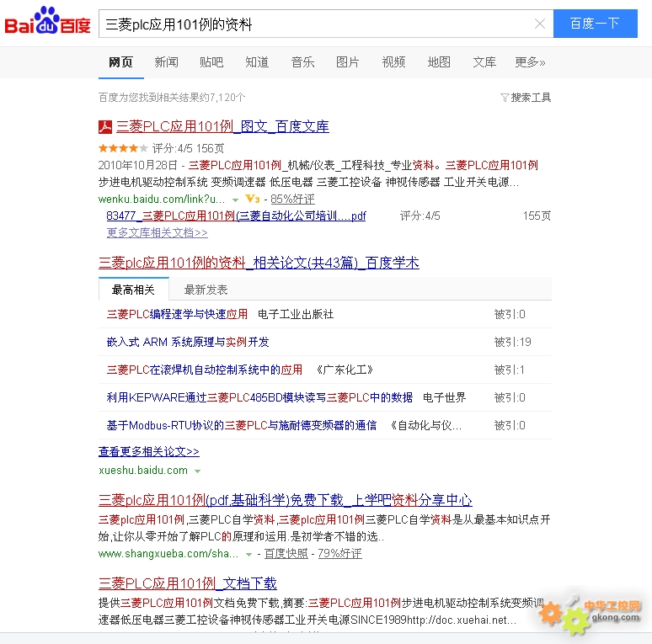
Task: Click the 百度一下 search button
Action: tap(595, 24)
